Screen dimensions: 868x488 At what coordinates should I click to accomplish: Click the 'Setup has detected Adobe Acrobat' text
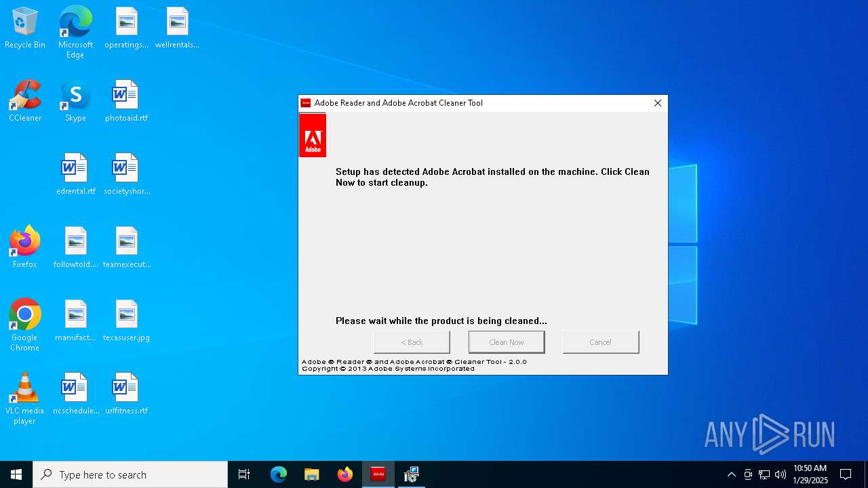pos(492,177)
